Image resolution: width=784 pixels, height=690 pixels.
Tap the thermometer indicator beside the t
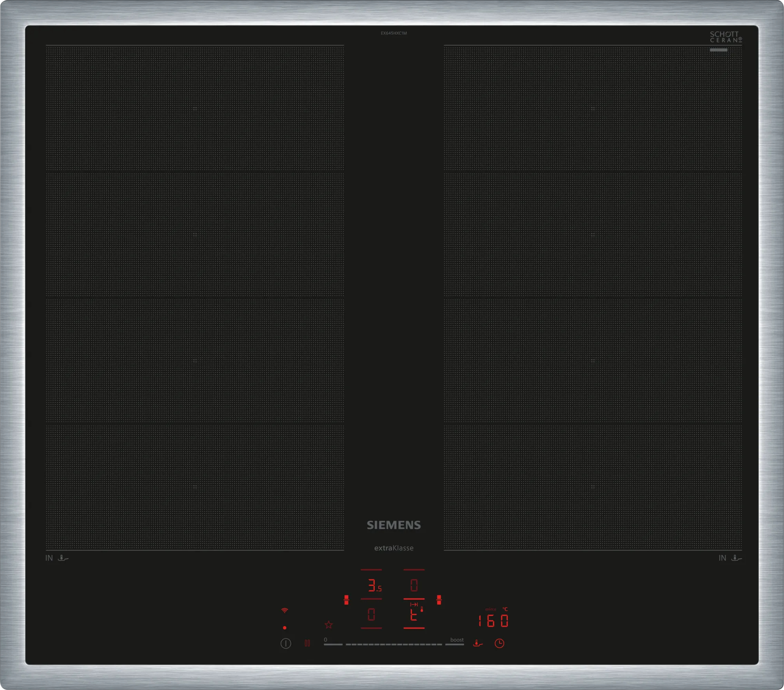[422, 609]
